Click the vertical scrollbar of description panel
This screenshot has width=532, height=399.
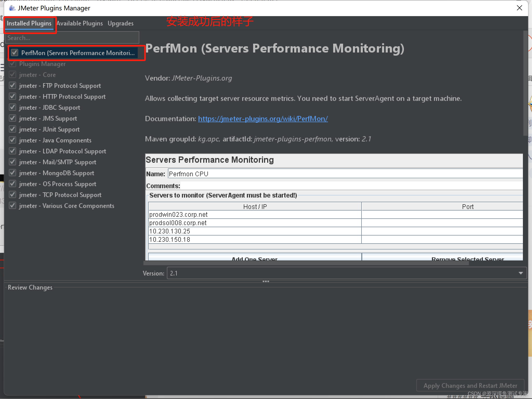(x=526, y=83)
